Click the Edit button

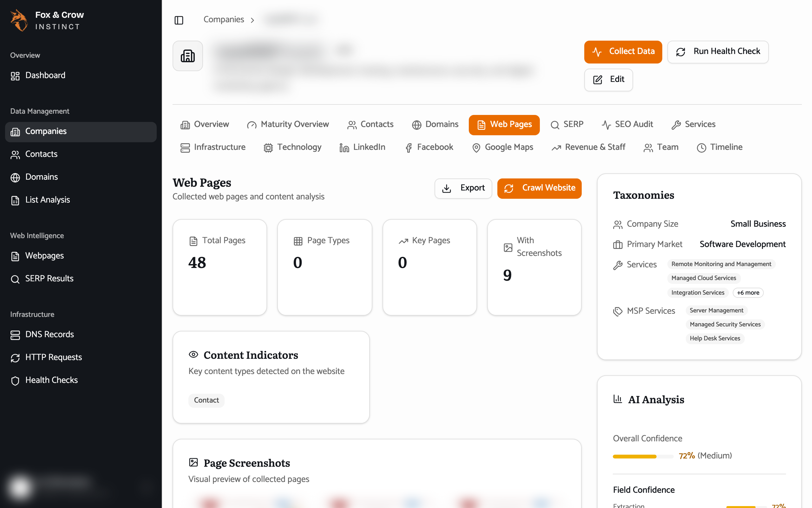[x=608, y=80]
